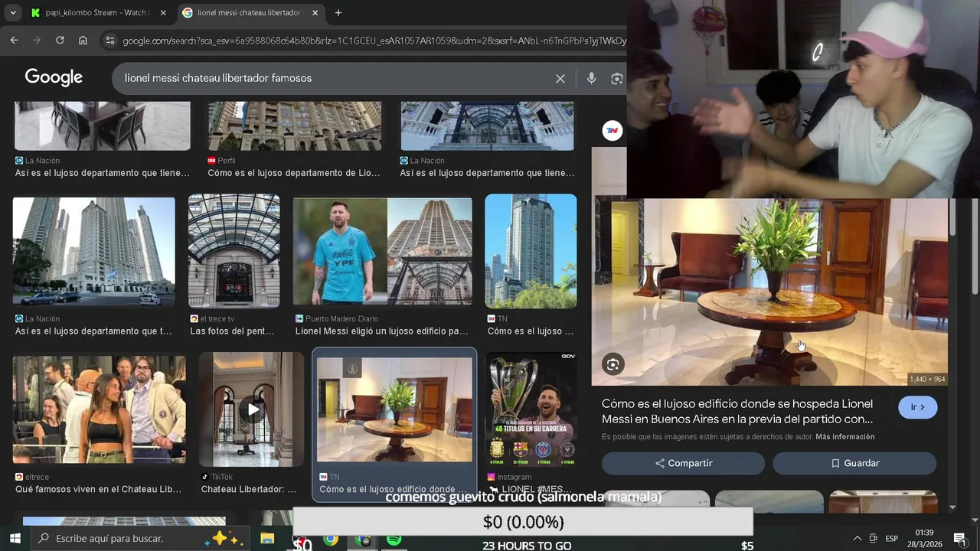This screenshot has width=980, height=551.
Task: Open the TN tall tower thumbnail
Action: click(x=531, y=251)
